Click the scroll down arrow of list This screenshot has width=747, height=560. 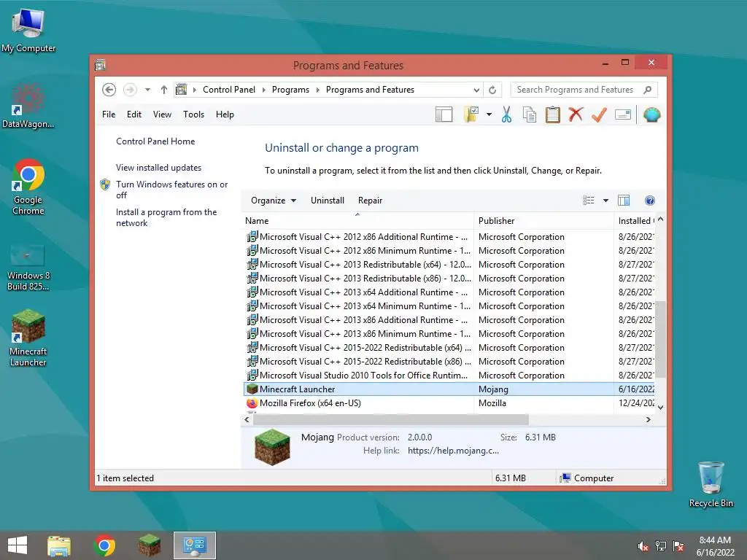(660, 407)
